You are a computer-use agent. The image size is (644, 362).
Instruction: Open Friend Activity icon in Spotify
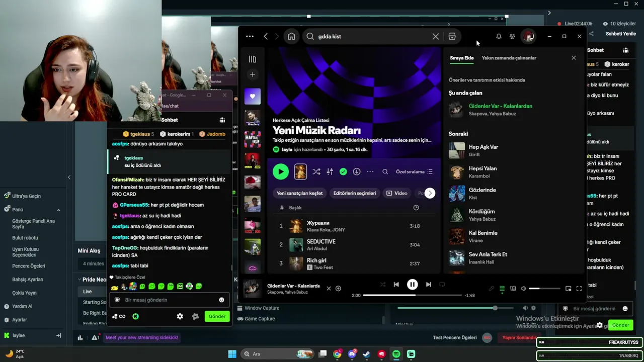[x=512, y=36]
